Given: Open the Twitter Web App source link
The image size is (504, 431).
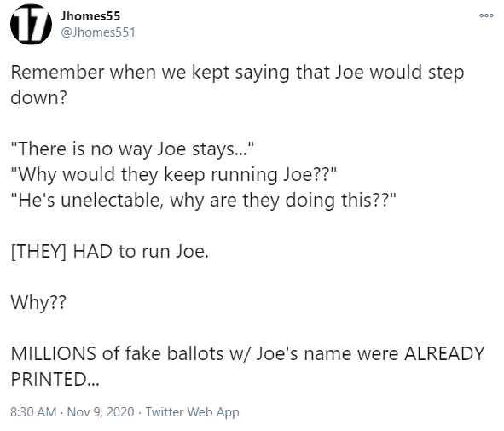Looking at the screenshot, I should [x=192, y=412].
